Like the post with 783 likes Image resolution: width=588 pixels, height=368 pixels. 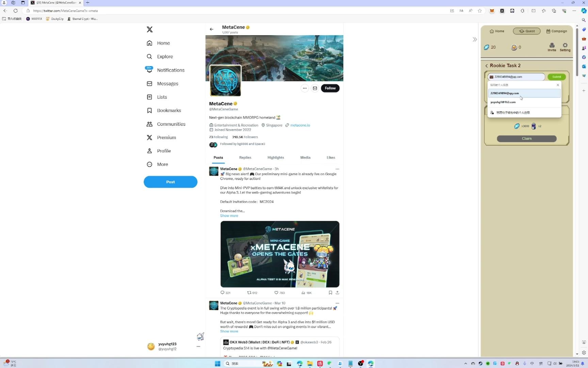click(x=279, y=293)
